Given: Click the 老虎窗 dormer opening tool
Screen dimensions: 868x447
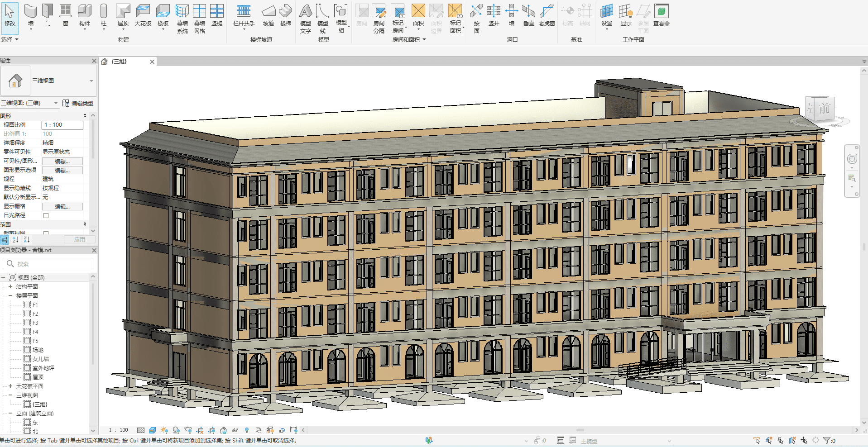Looking at the screenshot, I should [547, 14].
